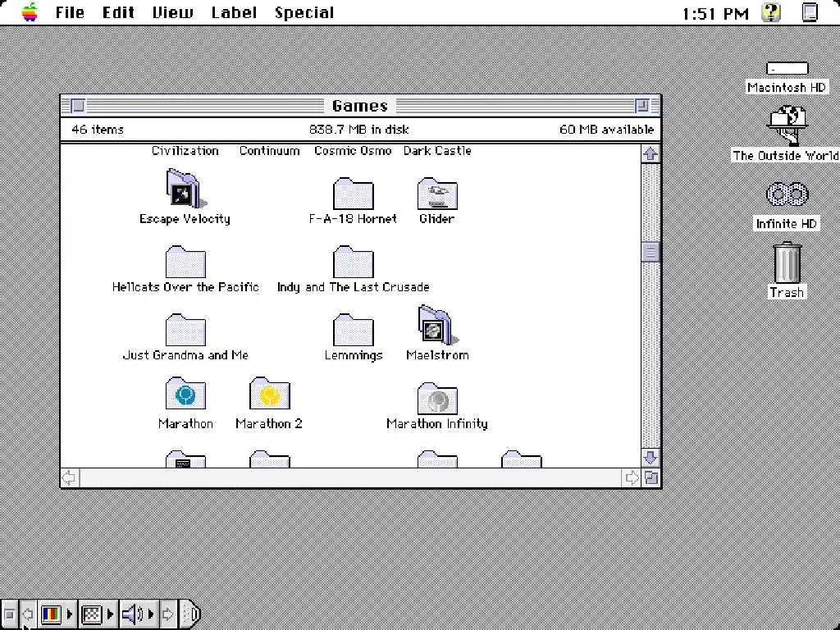Select the Lemmings folder icon
Image resolution: width=840 pixels, height=630 pixels.
click(353, 330)
